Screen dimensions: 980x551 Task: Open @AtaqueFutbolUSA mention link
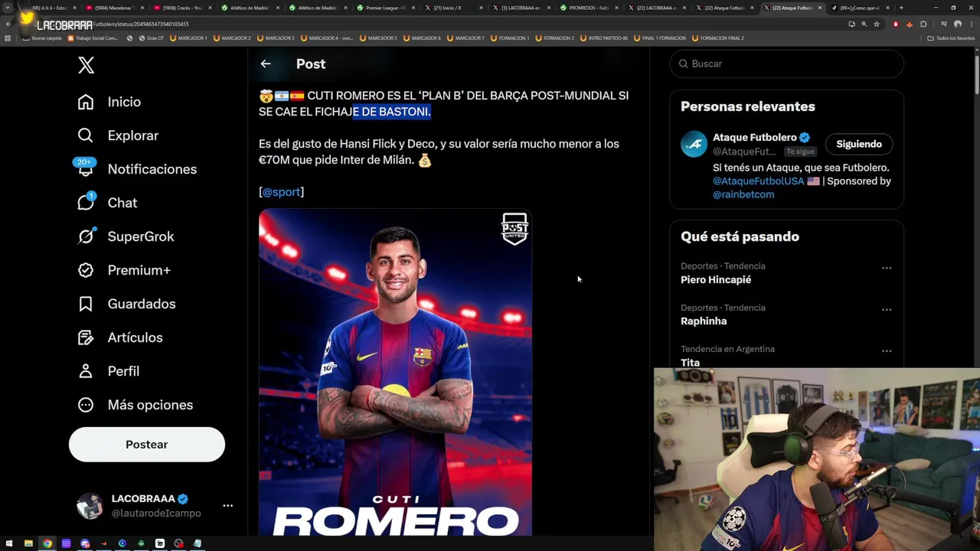point(759,181)
